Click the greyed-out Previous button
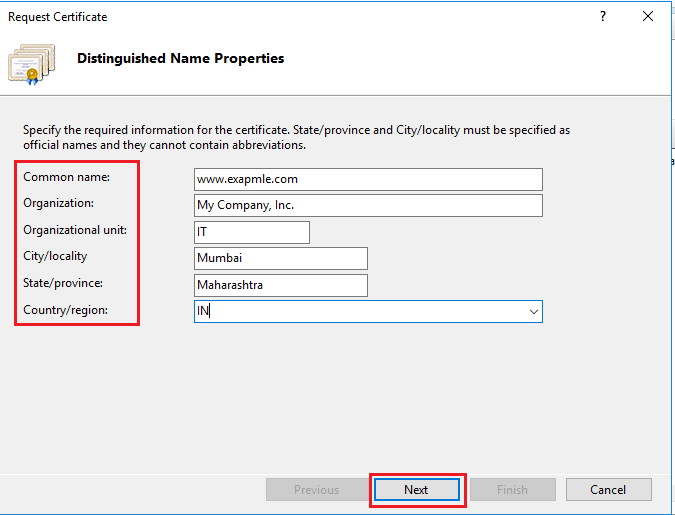The height and width of the screenshot is (515, 675). (316, 490)
